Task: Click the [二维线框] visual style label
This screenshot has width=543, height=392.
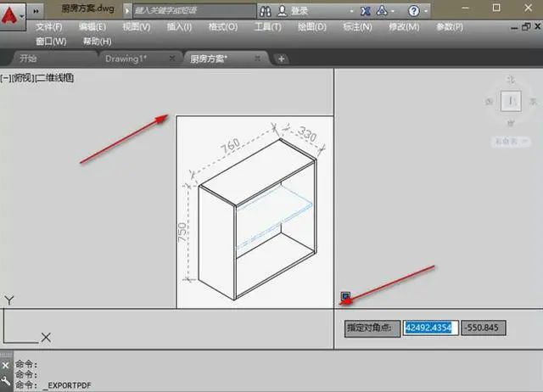Action: 54,77
